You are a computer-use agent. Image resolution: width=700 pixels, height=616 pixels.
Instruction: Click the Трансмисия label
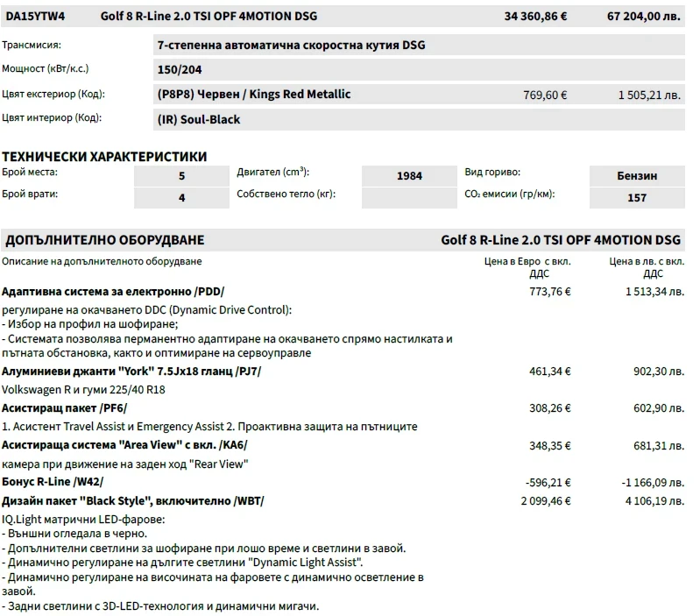[x=32, y=45]
